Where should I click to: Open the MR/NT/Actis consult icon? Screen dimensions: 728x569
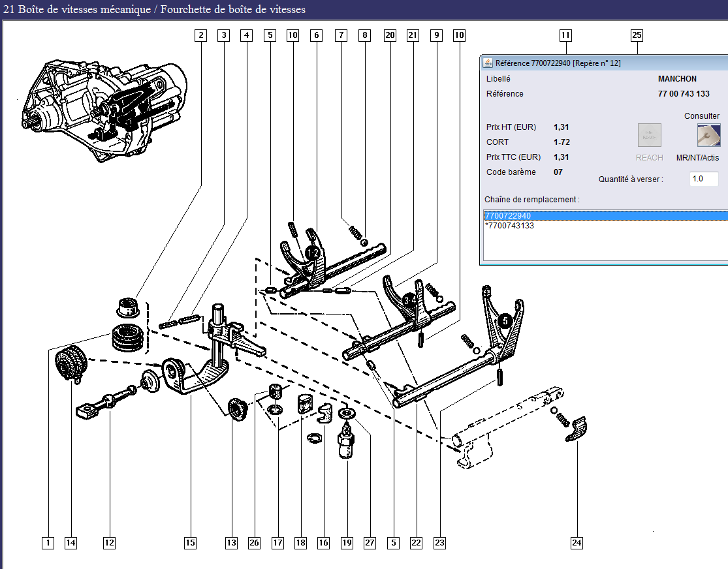pyautogui.click(x=708, y=135)
